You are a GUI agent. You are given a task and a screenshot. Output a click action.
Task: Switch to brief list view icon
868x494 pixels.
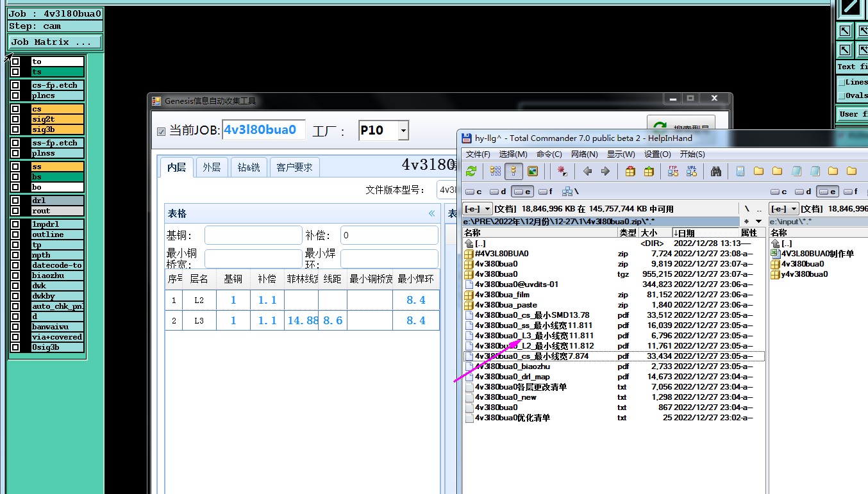click(x=496, y=171)
